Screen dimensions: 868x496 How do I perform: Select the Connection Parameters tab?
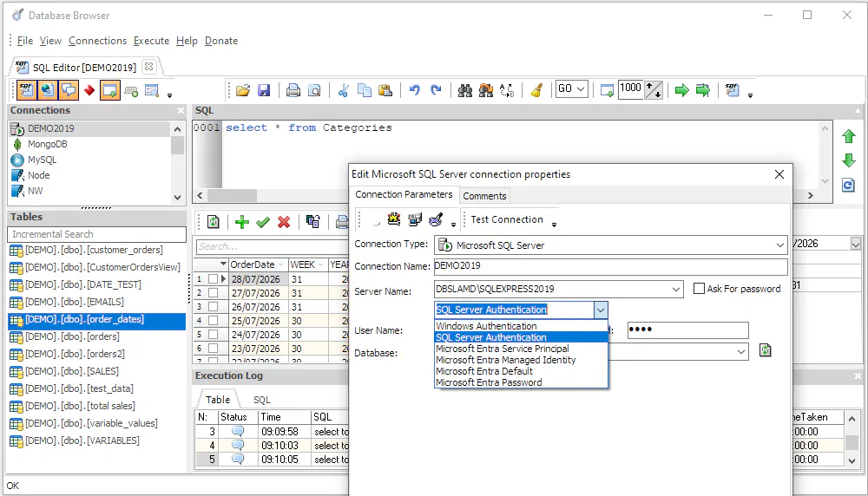(404, 194)
